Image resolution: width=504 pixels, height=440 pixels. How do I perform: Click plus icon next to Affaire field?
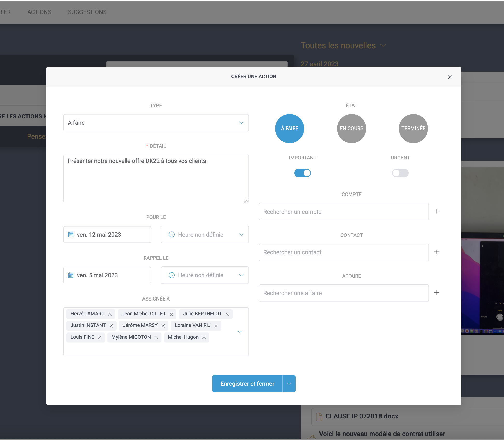click(x=437, y=293)
